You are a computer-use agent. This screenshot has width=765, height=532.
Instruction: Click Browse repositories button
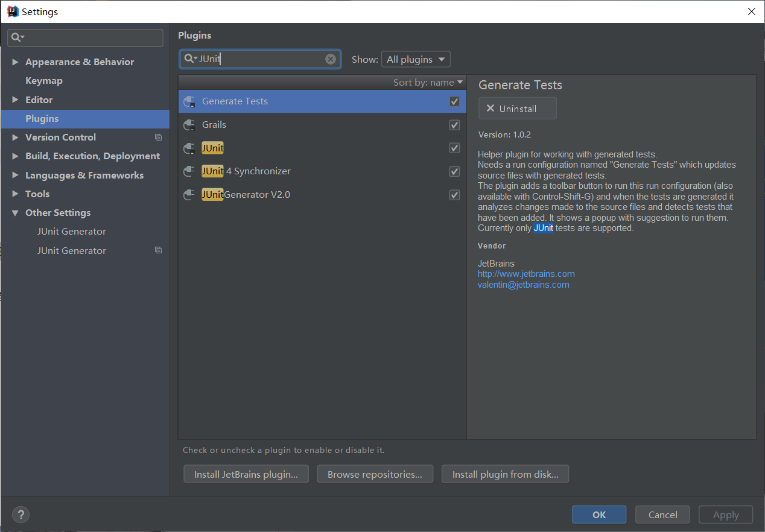[375, 474]
